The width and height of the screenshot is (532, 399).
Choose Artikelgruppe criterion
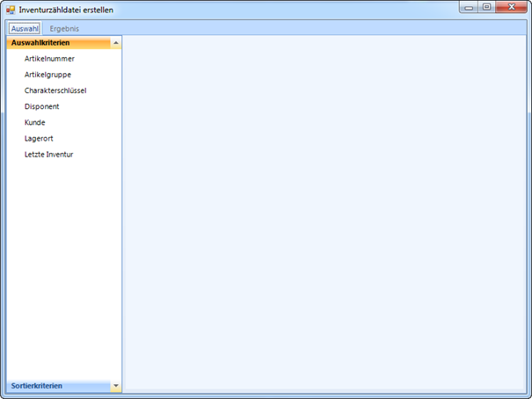tap(47, 75)
